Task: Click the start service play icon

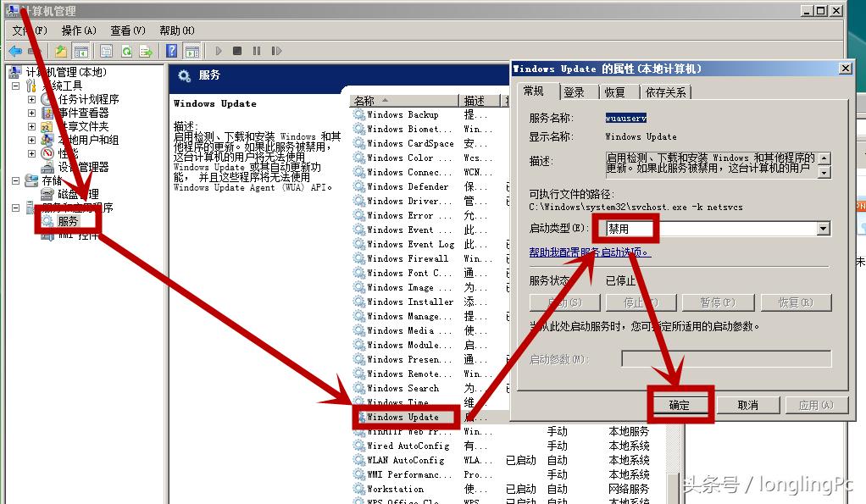Action: (219, 51)
